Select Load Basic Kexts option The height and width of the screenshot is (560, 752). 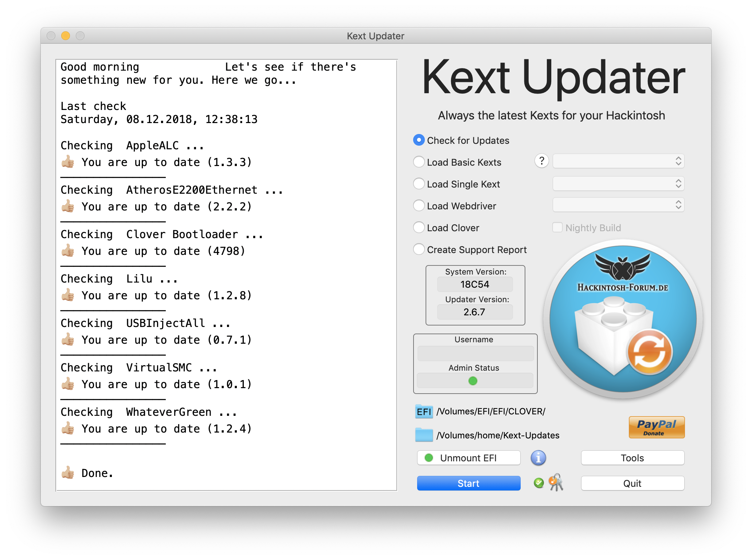pyautogui.click(x=419, y=162)
